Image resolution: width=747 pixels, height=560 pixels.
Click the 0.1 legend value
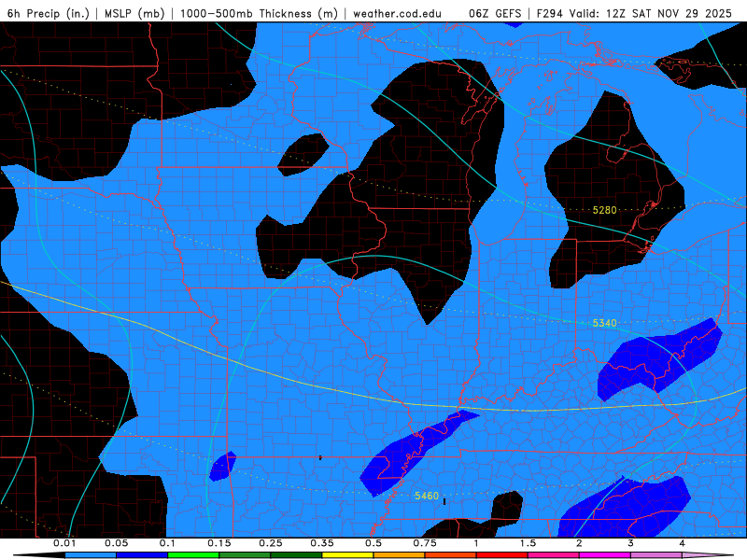click(x=168, y=543)
